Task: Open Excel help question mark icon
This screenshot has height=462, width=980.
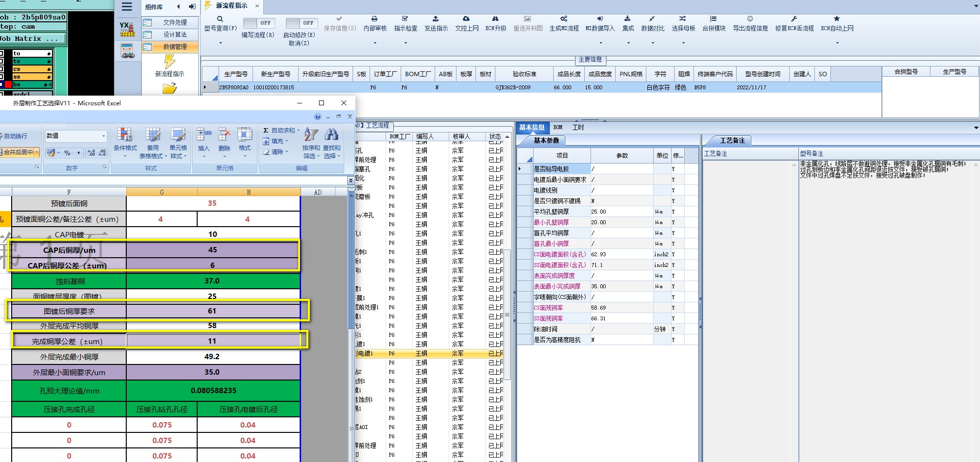Action: [x=318, y=116]
